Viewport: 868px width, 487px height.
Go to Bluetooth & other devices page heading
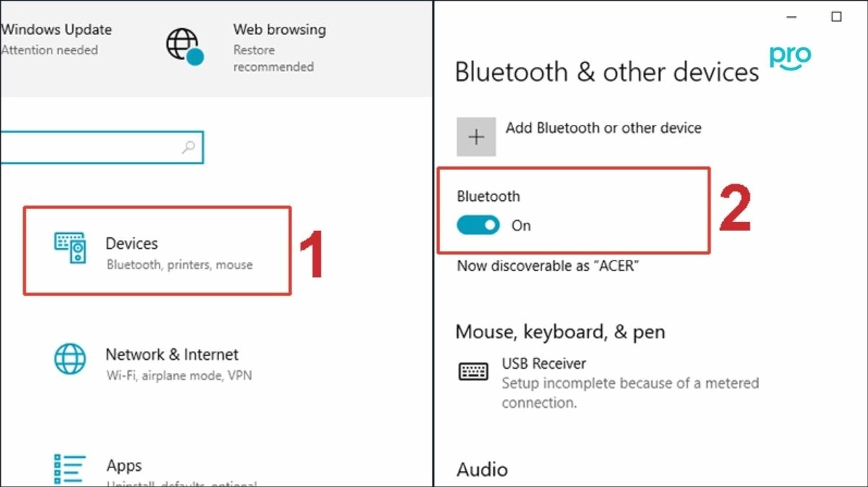(607, 72)
